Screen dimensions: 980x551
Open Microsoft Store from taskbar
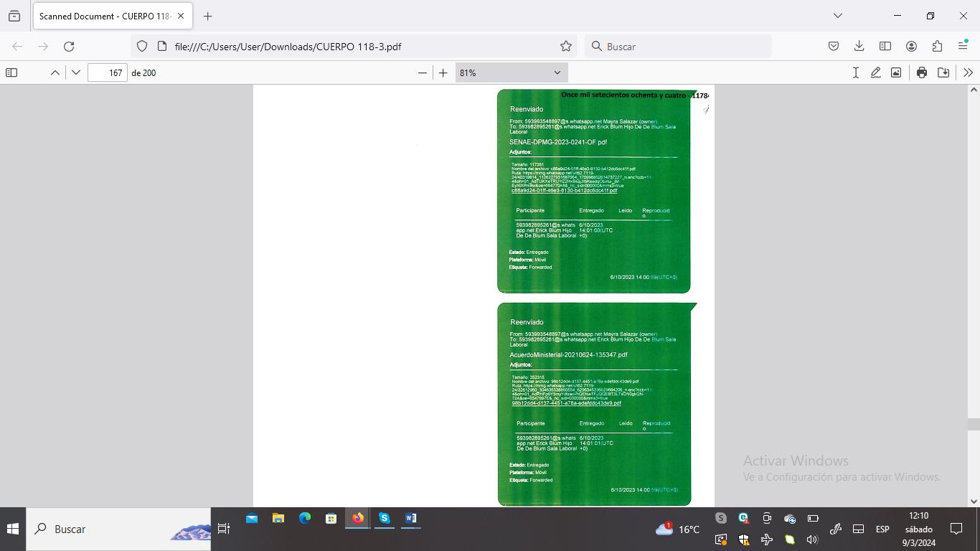coord(331,518)
